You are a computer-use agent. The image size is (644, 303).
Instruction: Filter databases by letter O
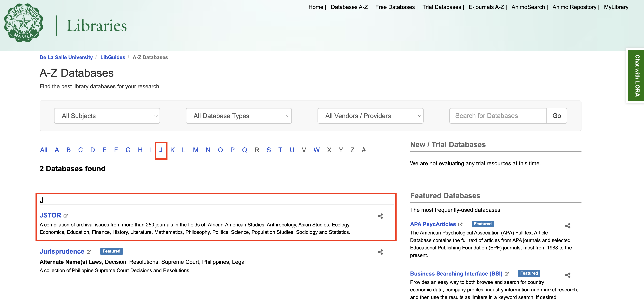(x=220, y=150)
